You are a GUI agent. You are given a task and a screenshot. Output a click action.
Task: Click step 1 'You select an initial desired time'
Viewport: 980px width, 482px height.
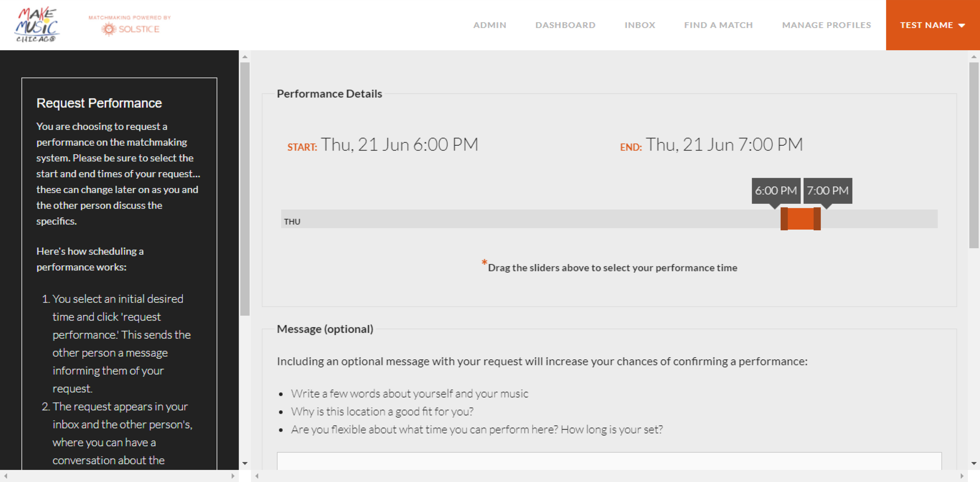(x=121, y=344)
